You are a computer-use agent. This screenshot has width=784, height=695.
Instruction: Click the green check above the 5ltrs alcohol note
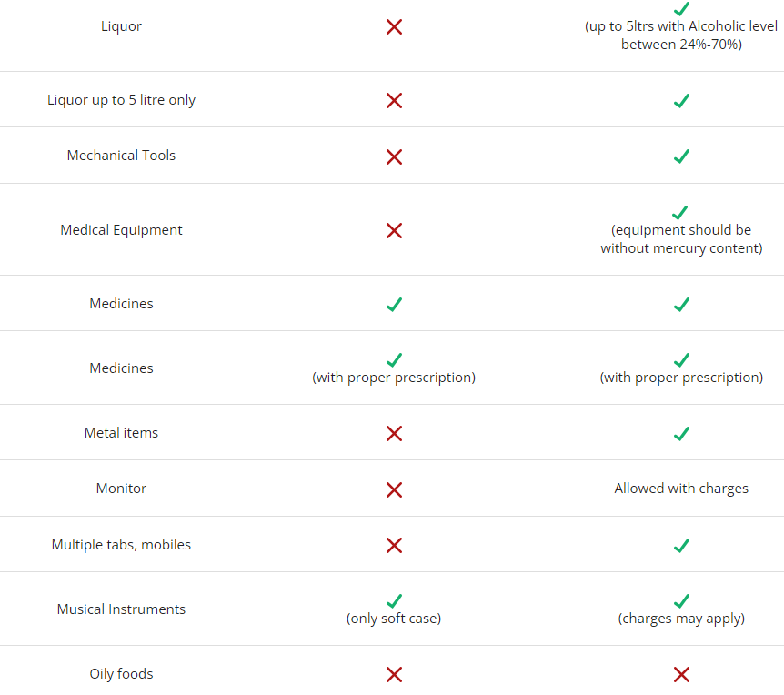coord(681,8)
